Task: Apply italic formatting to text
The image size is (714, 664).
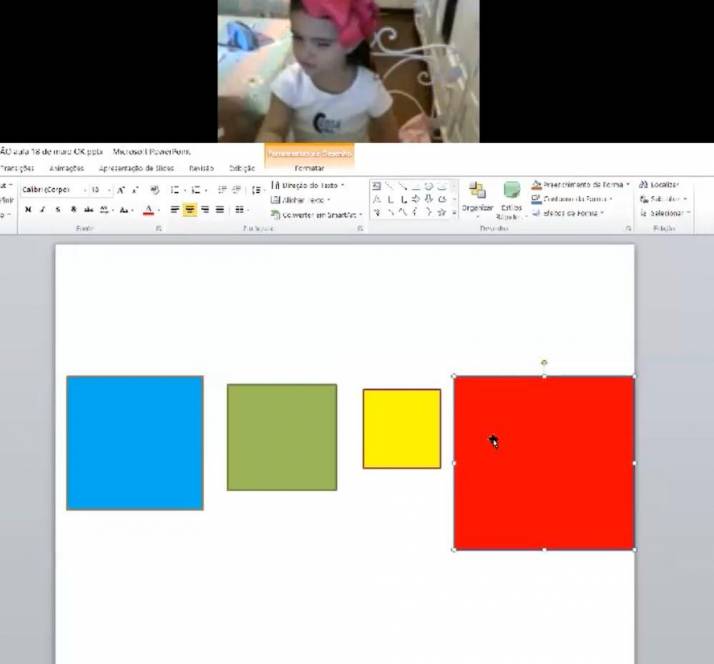Action: pyautogui.click(x=42, y=210)
